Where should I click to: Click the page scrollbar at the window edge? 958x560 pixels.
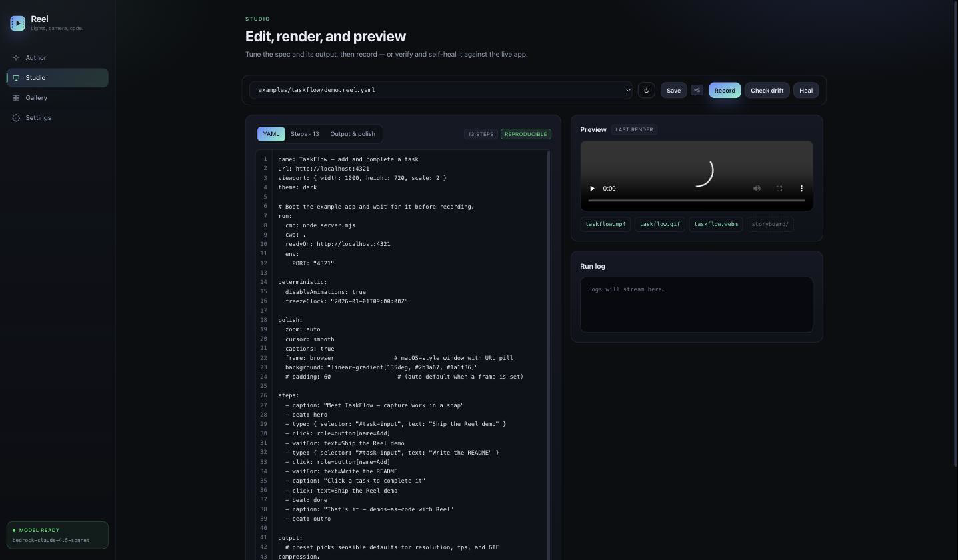[x=955, y=233]
